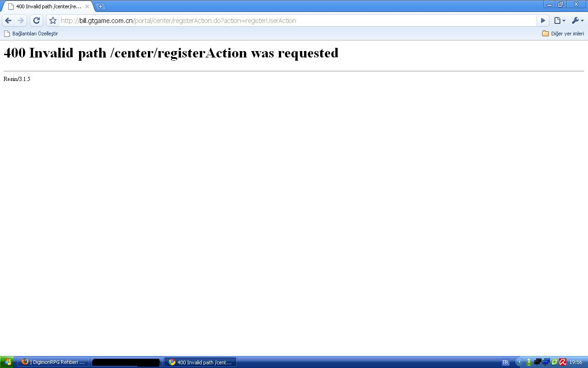Click the 19:56 taskbar clock
The height and width of the screenshot is (368, 588).
click(576, 362)
